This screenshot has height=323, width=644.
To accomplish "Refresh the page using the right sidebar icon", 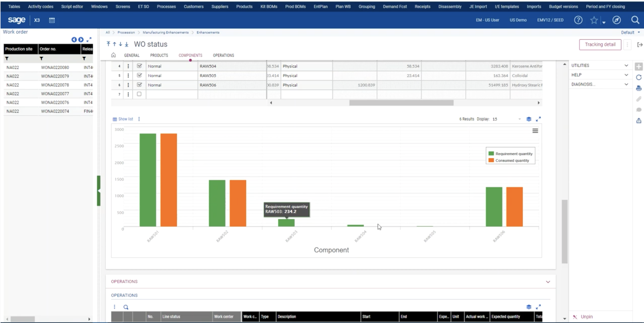I will (x=639, y=77).
